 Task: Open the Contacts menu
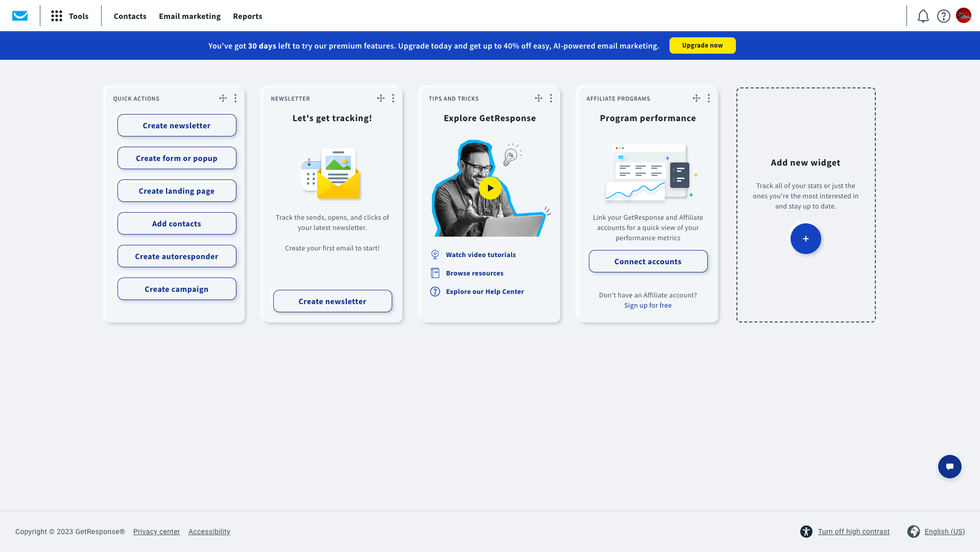tap(130, 16)
